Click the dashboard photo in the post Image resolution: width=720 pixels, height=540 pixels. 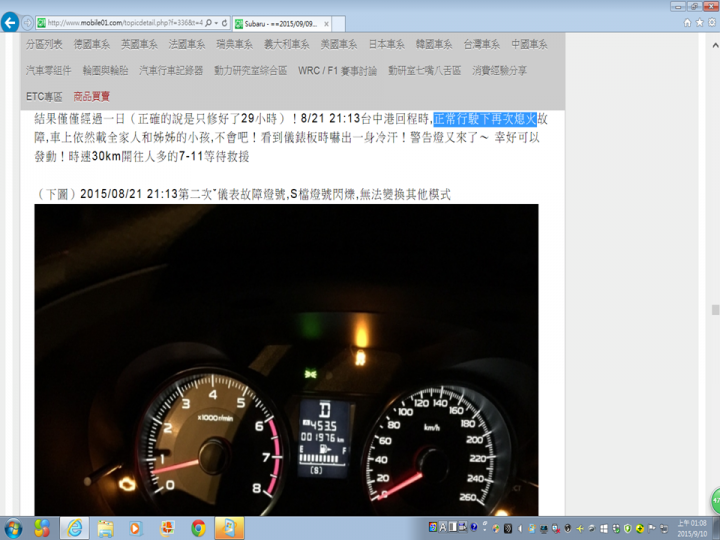click(x=287, y=360)
